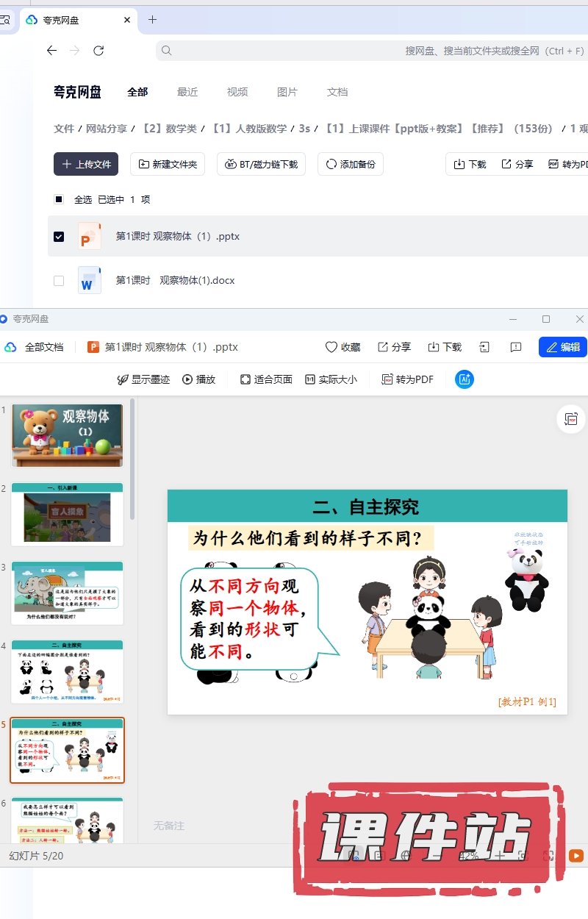Check the 观察物体(1).docx file checkbox
This screenshot has height=919, width=588.
[x=59, y=281]
